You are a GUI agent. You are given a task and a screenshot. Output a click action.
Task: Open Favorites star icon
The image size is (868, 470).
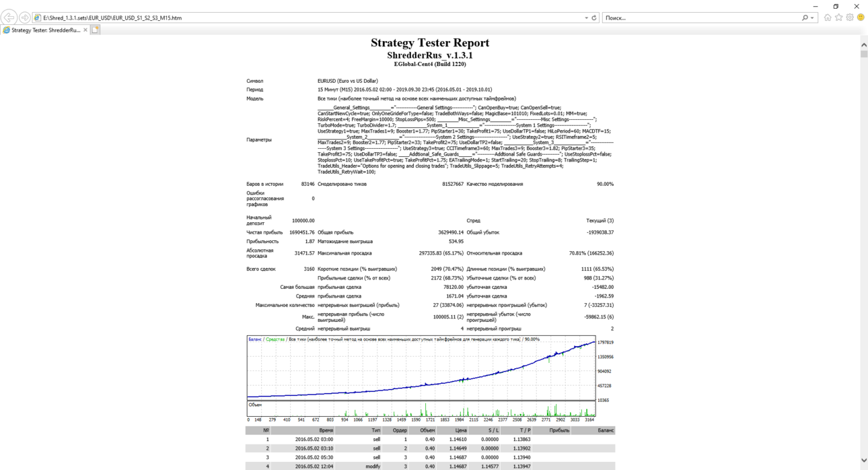tap(838, 18)
